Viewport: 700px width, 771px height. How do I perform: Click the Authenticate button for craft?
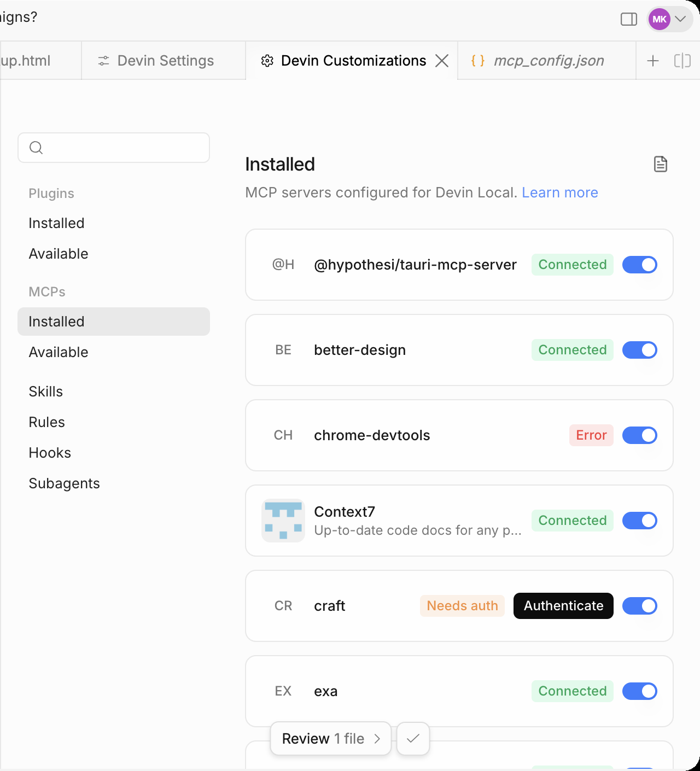(x=563, y=606)
